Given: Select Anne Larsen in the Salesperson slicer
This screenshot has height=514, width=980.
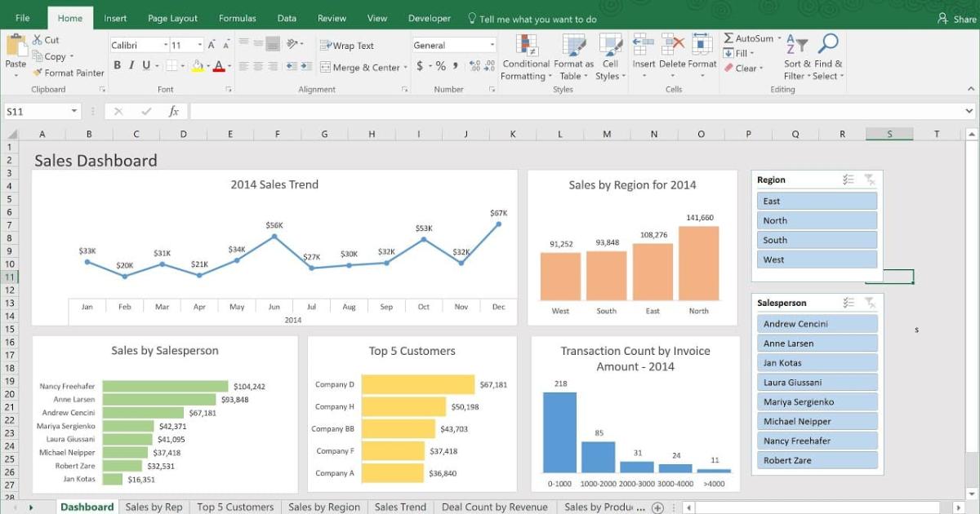Looking at the screenshot, I should point(817,343).
